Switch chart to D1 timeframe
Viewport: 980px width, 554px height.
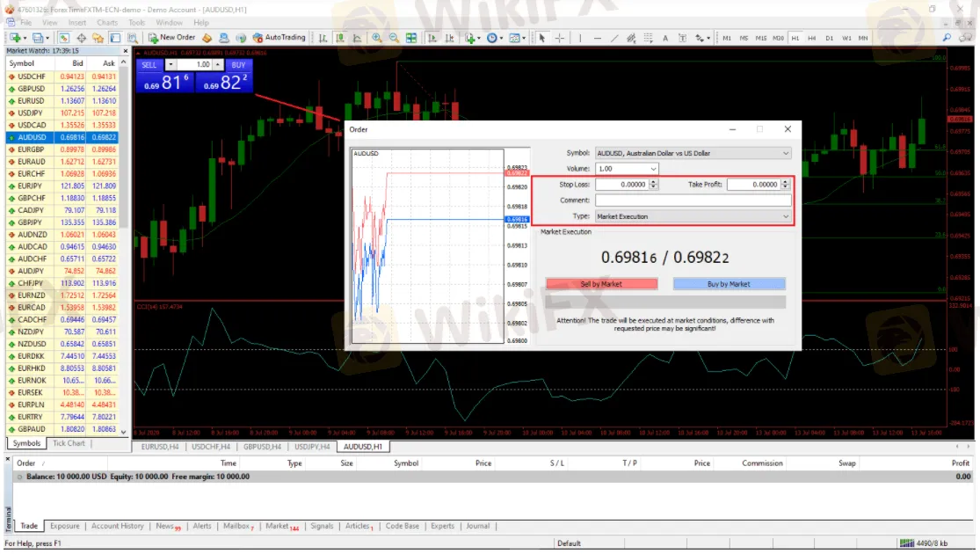[830, 38]
